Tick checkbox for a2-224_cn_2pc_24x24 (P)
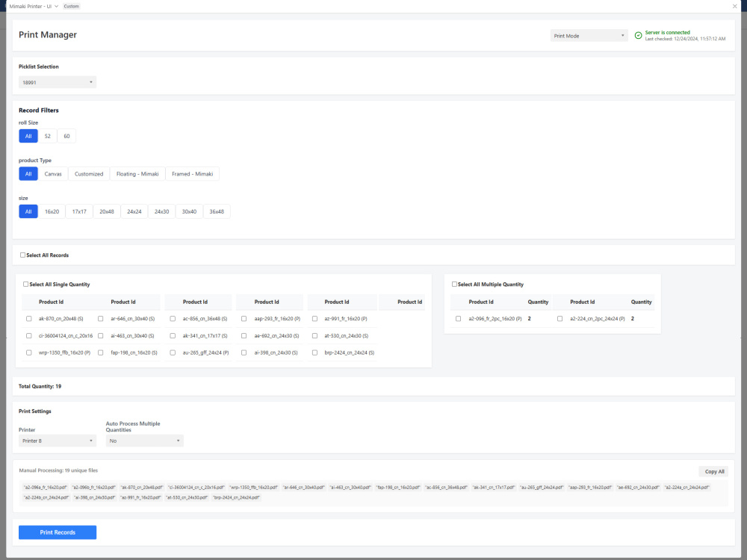747x560 pixels. click(560, 319)
